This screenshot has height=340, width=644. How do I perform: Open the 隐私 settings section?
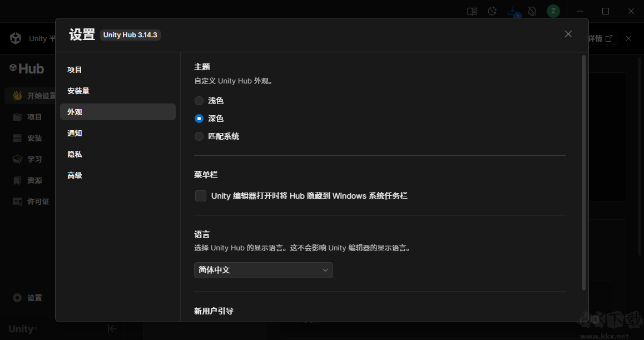click(x=74, y=154)
